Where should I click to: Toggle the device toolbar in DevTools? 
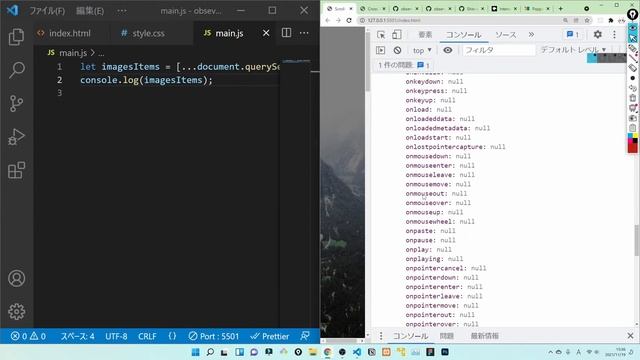pos(396,35)
